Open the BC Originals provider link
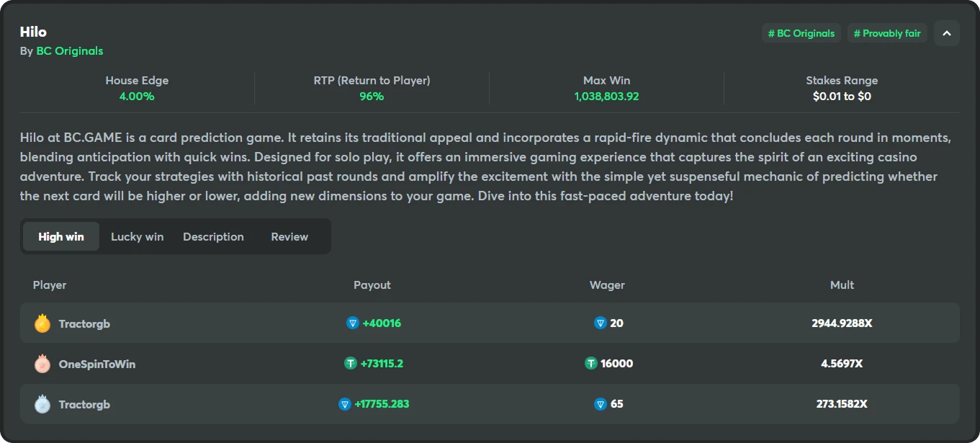This screenshot has height=443, width=980. pos(70,51)
